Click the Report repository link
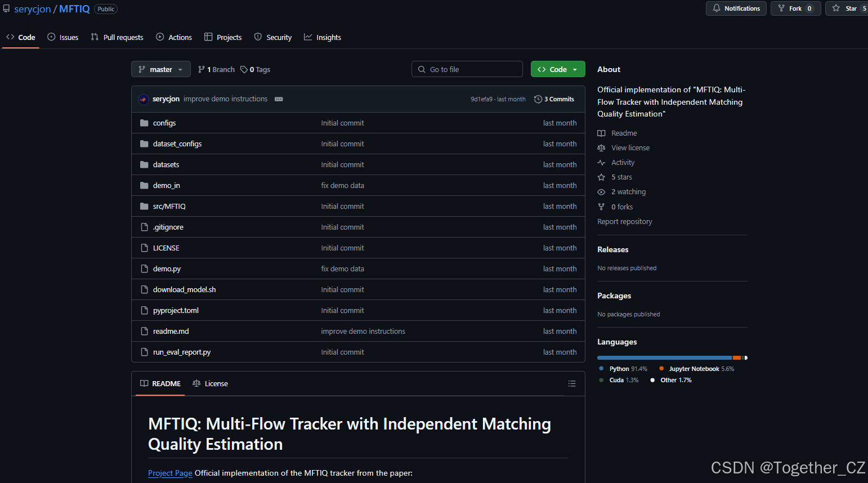The width and height of the screenshot is (868, 483). click(625, 221)
